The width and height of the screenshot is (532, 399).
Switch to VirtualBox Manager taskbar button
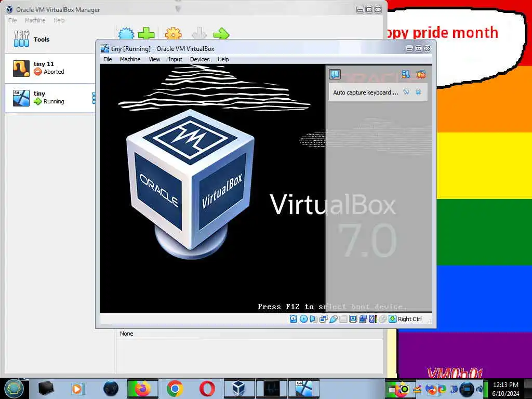click(x=239, y=389)
